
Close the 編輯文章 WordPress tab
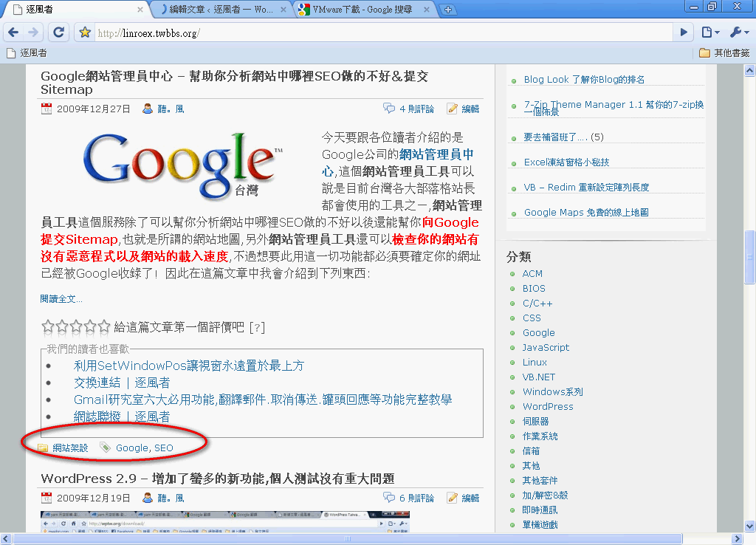coord(283,9)
